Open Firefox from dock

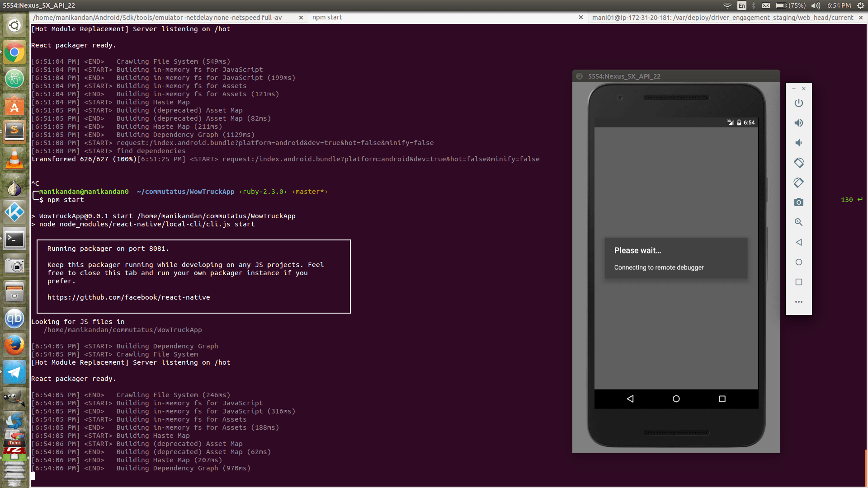[x=14, y=346]
